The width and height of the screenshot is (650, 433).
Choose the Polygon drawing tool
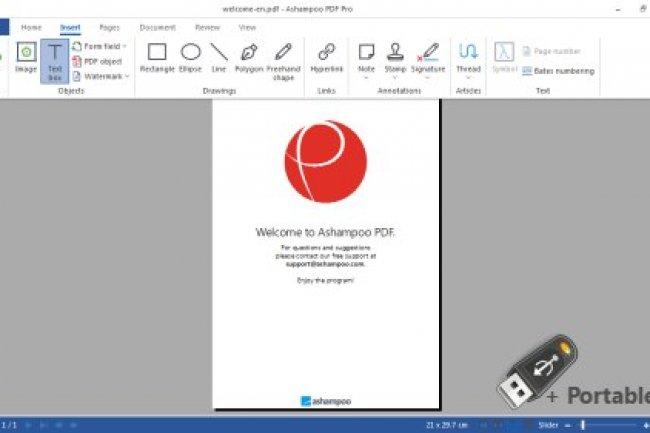250,58
